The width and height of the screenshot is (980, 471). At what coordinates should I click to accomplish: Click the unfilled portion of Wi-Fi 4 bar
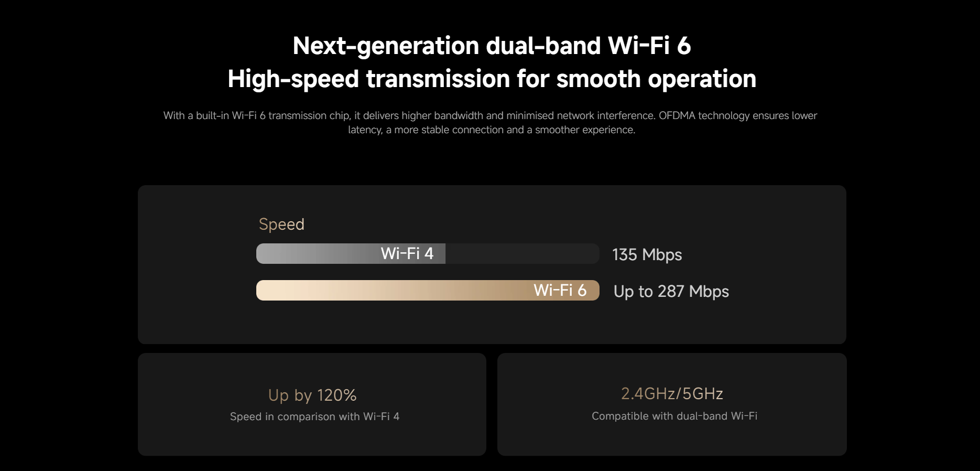pos(522,253)
